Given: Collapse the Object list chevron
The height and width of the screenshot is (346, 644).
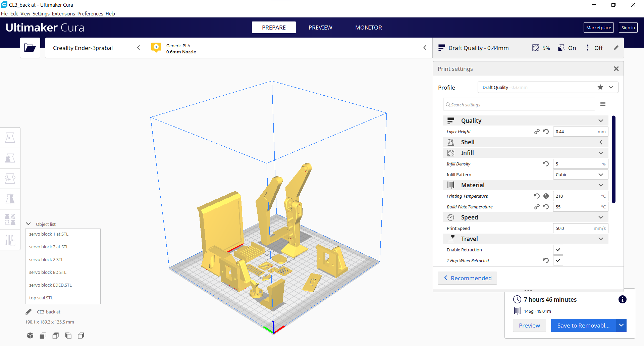Looking at the screenshot, I should click(29, 224).
